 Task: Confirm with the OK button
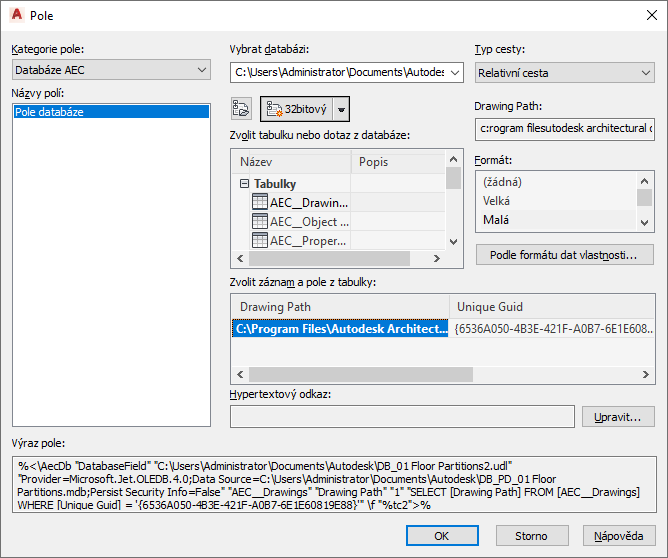442,535
